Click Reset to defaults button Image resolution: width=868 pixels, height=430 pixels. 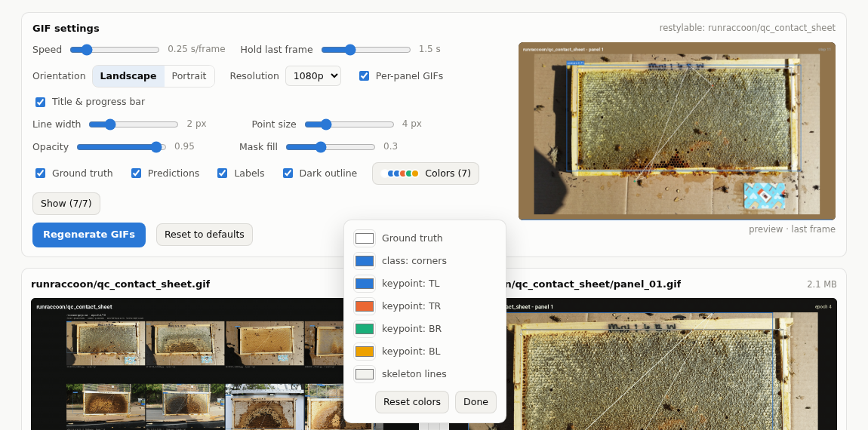[205, 235]
